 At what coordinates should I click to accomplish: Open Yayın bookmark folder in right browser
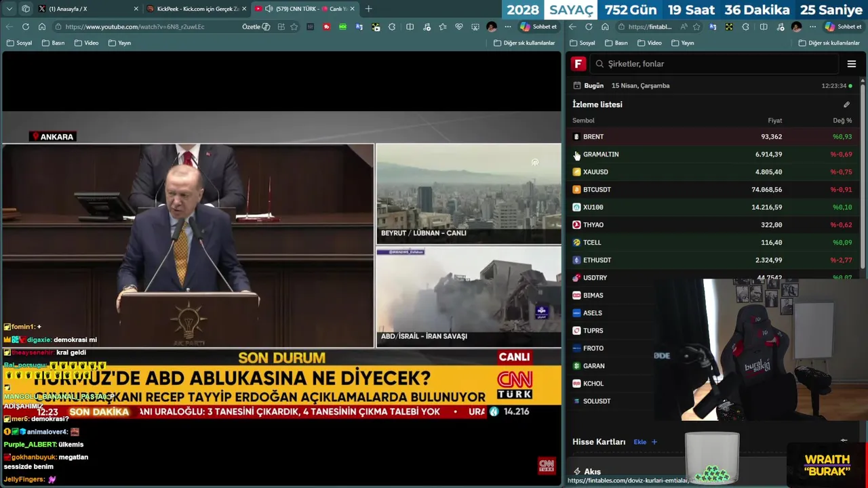coord(683,43)
